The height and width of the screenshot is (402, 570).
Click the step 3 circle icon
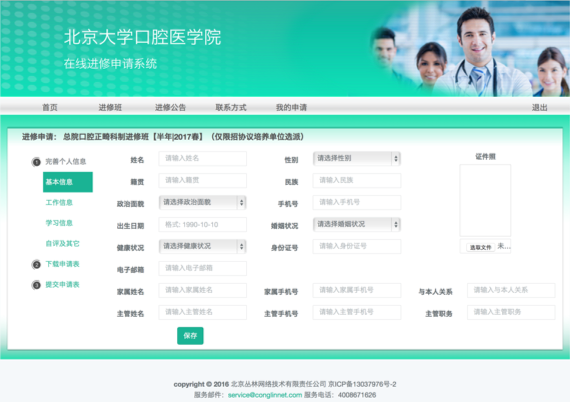pyautogui.click(x=36, y=285)
